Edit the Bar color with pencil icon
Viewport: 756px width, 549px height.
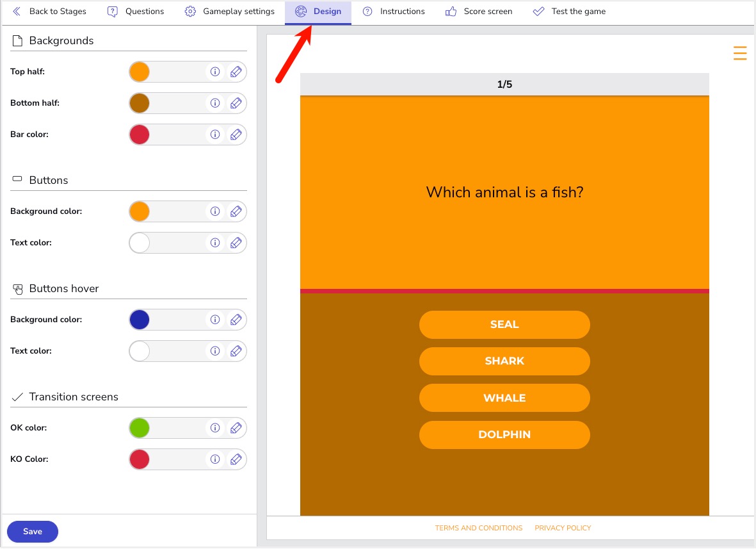tap(236, 135)
